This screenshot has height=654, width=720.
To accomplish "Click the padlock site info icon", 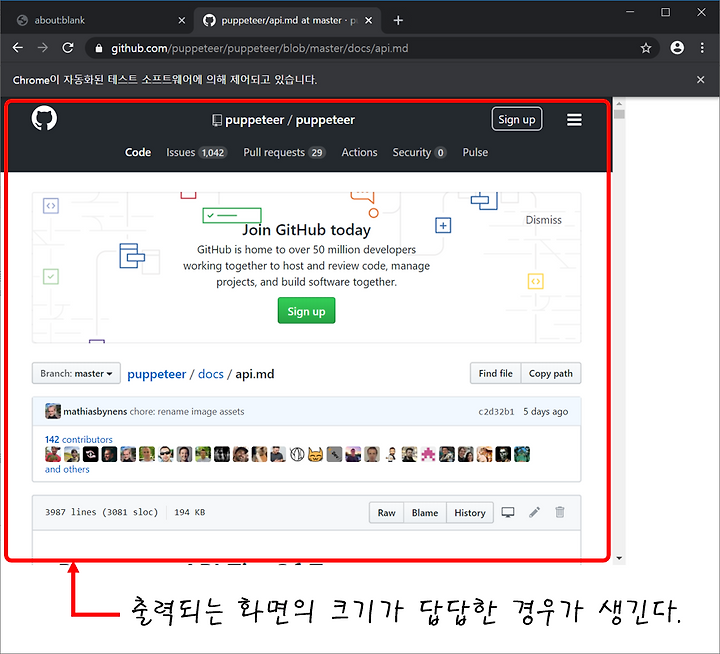I will [x=99, y=48].
